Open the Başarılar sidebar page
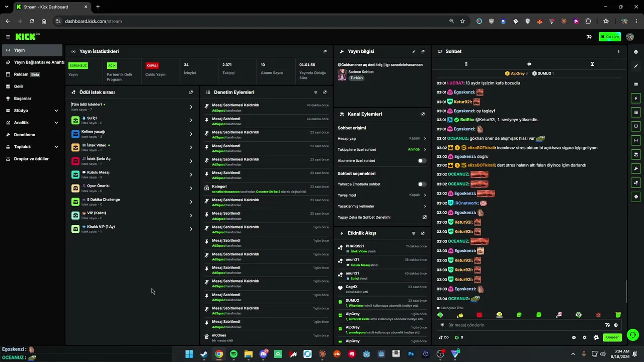 (32, 99)
